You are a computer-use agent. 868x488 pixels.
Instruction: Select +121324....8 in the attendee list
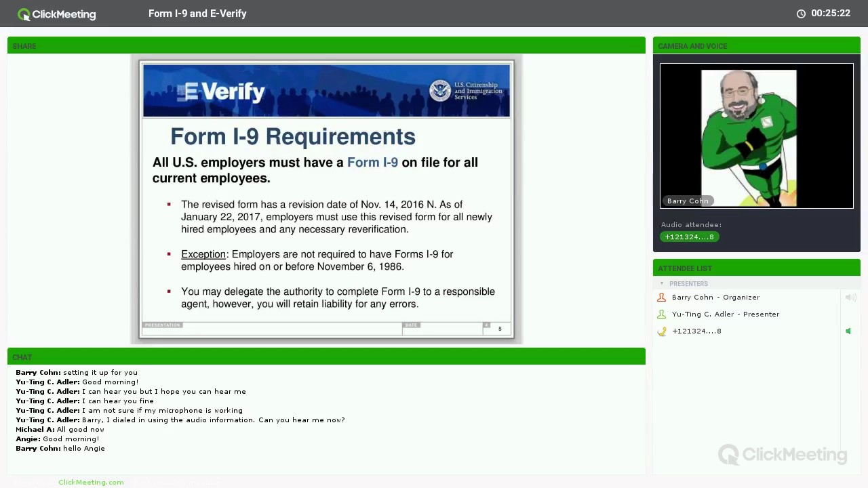coord(696,331)
